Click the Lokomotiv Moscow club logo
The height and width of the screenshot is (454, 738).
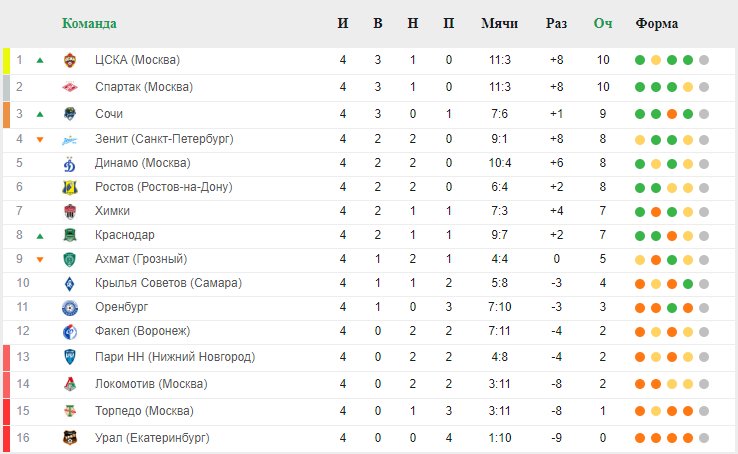tap(70, 384)
